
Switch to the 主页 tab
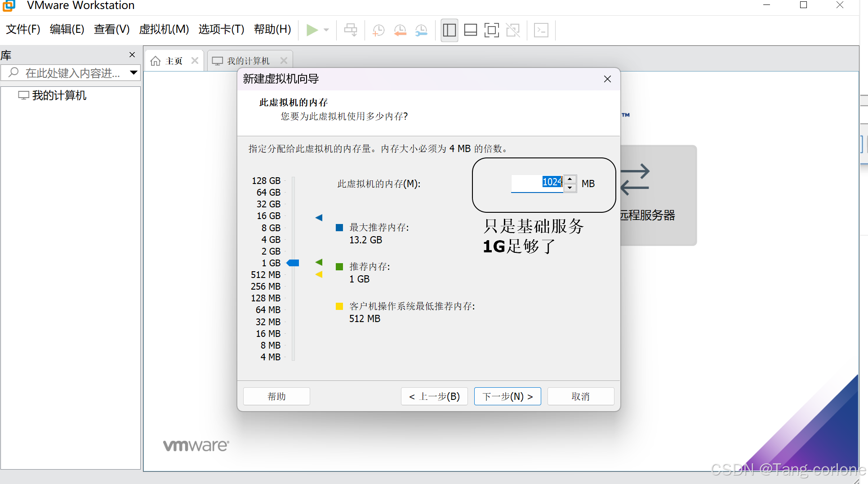click(x=174, y=61)
